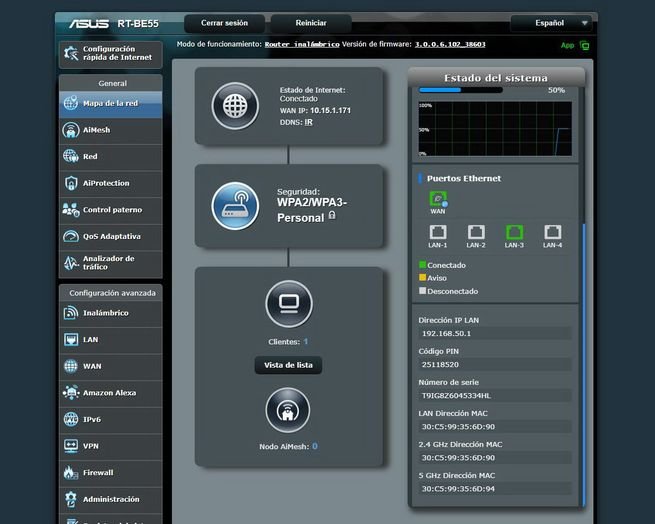Click the Clients monitor icon
Viewport: 655px width, 524px height.
tap(288, 304)
